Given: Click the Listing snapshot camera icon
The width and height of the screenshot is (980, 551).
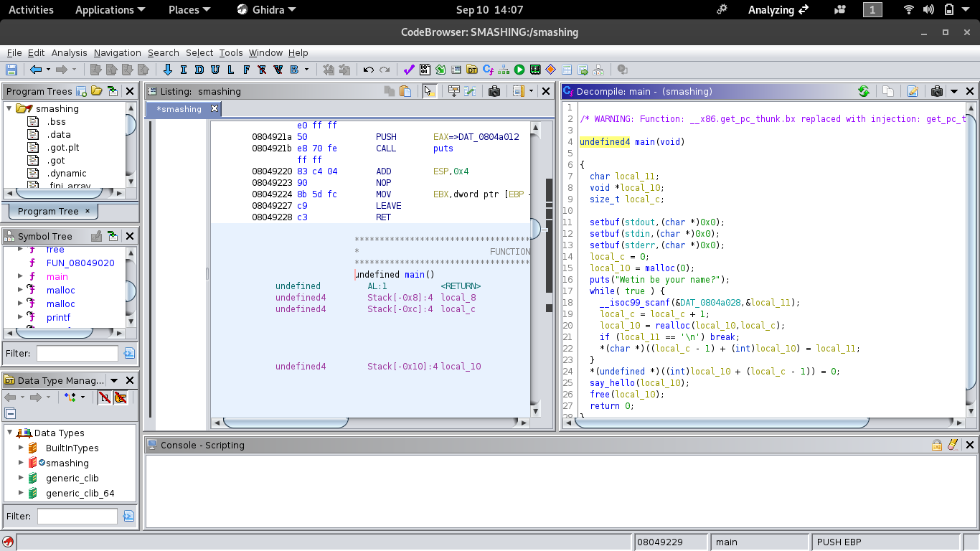Looking at the screenshot, I should click(x=494, y=91).
